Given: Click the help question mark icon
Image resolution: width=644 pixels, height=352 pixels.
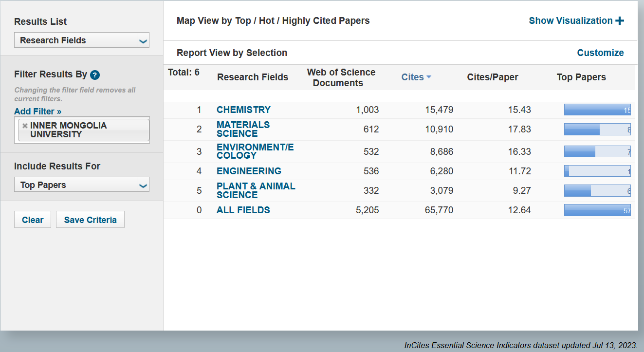Looking at the screenshot, I should (95, 75).
